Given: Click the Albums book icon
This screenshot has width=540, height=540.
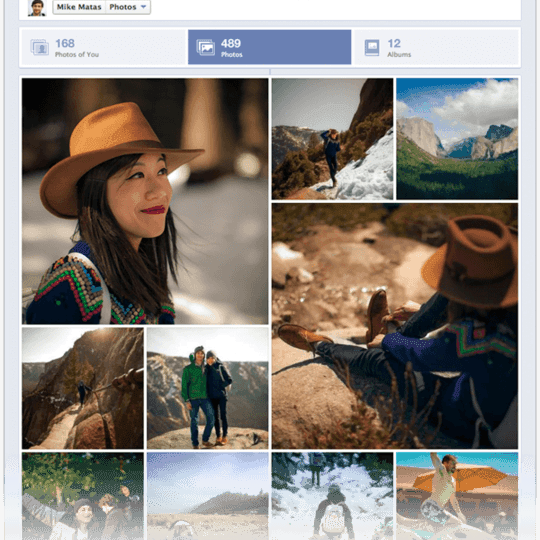Looking at the screenshot, I should click(x=372, y=48).
